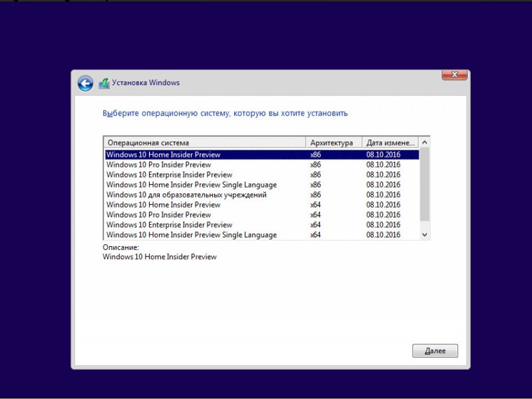Sort by Дата измене... column header
This screenshot has width=532, height=399.
point(390,142)
